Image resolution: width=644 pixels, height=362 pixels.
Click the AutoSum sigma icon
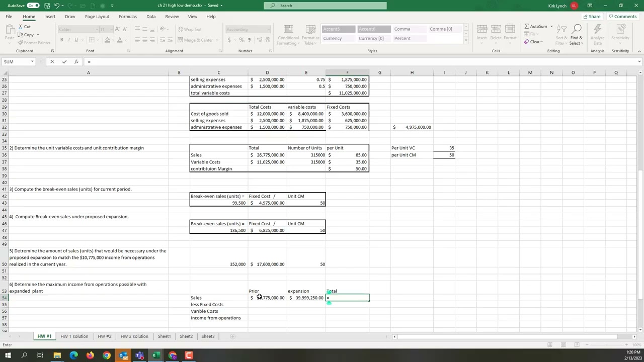coord(526,26)
